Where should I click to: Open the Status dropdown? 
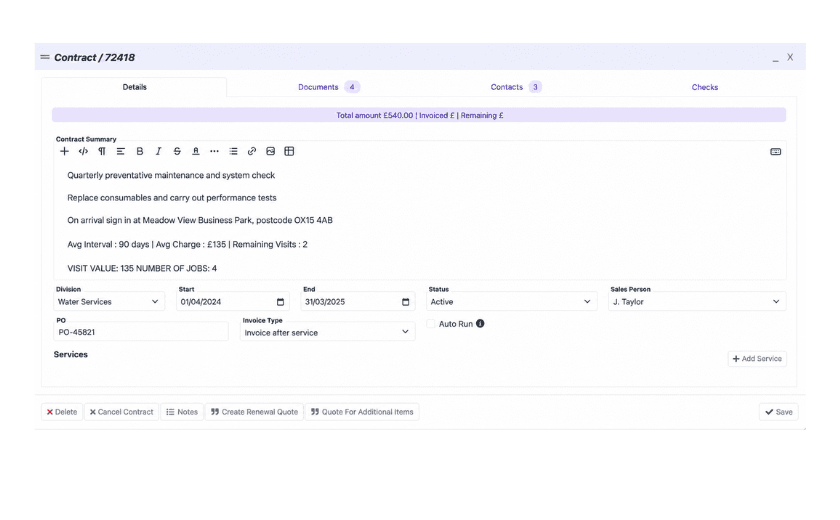(x=512, y=302)
